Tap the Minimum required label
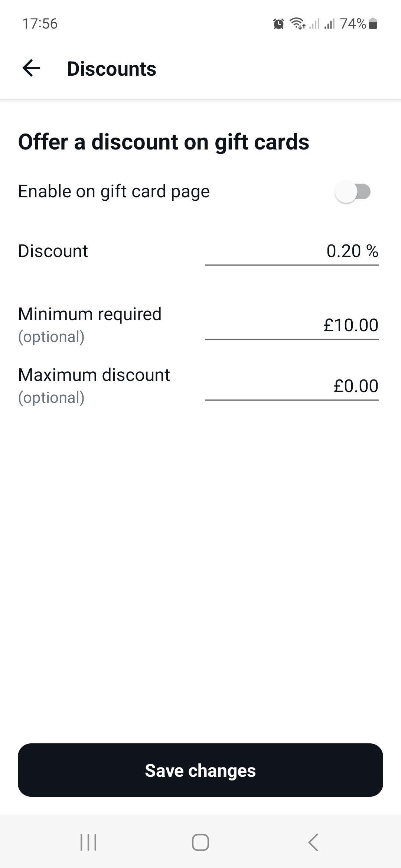Viewport: 401px width, 868px height. (90, 314)
